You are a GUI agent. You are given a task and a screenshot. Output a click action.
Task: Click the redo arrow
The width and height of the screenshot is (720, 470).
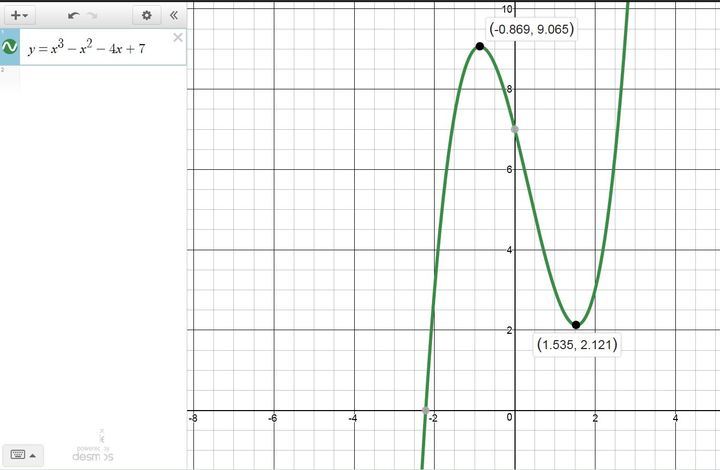tap(93, 15)
